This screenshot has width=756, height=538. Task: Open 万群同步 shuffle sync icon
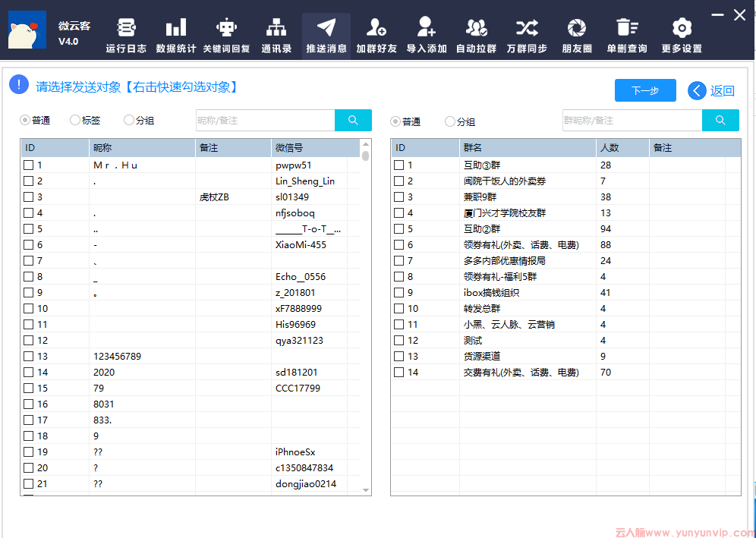tap(527, 29)
